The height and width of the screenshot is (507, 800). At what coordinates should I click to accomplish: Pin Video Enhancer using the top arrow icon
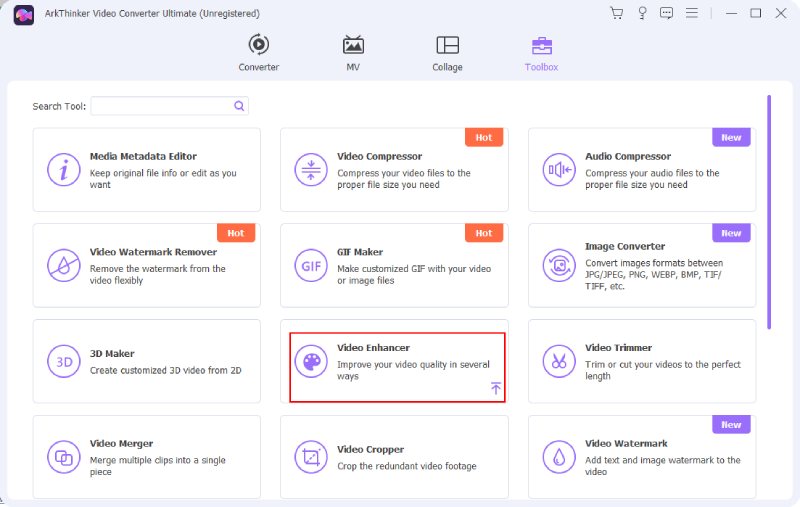pyautogui.click(x=495, y=388)
